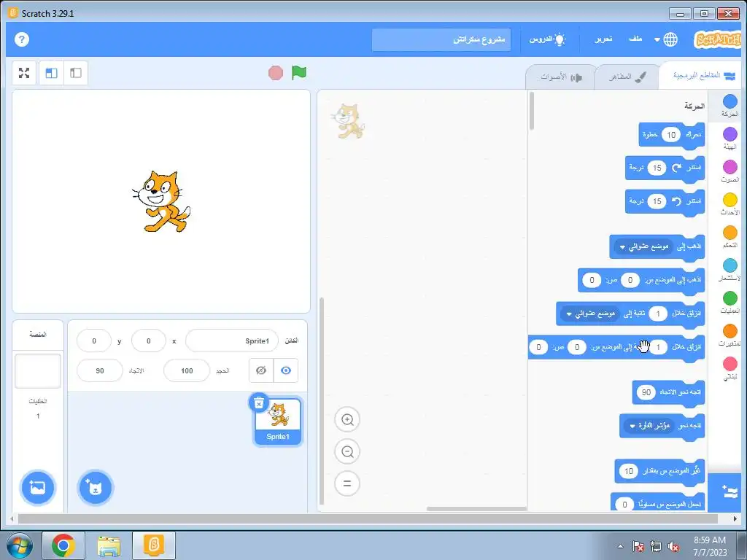Click the project title field
Image resolution: width=747 pixels, height=560 pixels.
[x=441, y=39]
